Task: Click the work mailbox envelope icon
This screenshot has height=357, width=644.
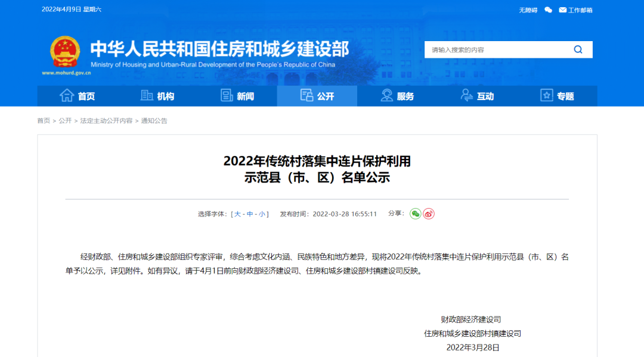Action: 563,10
